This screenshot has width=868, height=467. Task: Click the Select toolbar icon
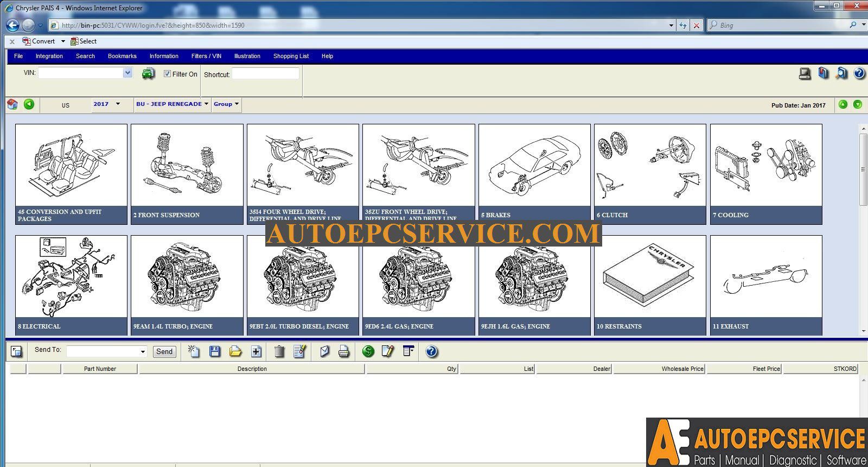[x=84, y=41]
